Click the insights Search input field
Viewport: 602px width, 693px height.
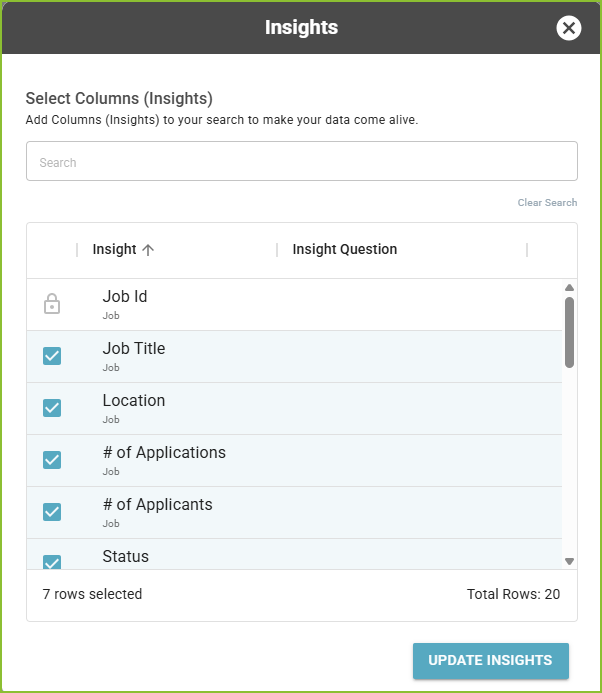pyautogui.click(x=302, y=161)
